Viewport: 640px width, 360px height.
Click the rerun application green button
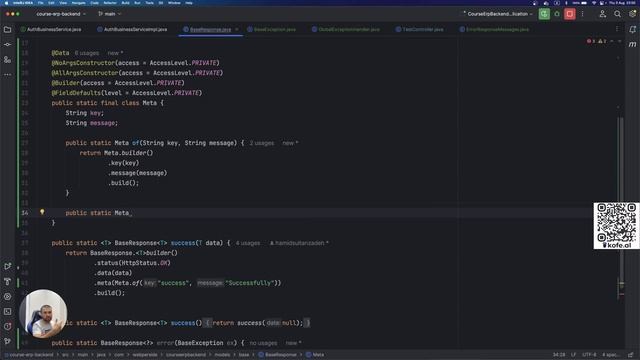pos(544,14)
